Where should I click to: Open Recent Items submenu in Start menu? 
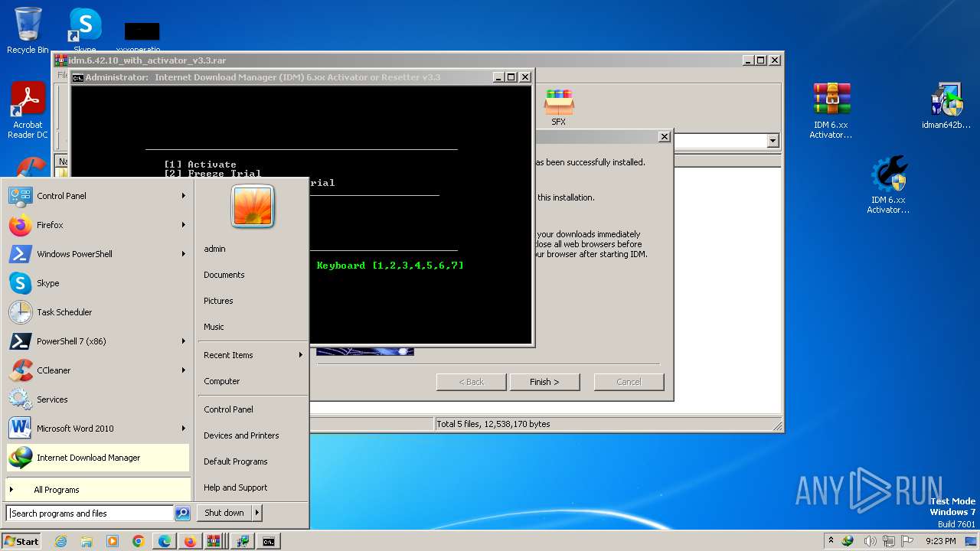coord(253,355)
